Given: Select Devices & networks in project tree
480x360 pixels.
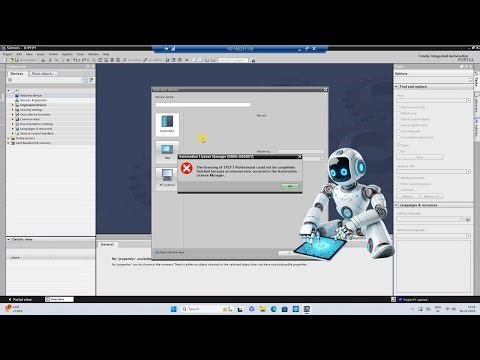Looking at the screenshot, I should 33,100.
